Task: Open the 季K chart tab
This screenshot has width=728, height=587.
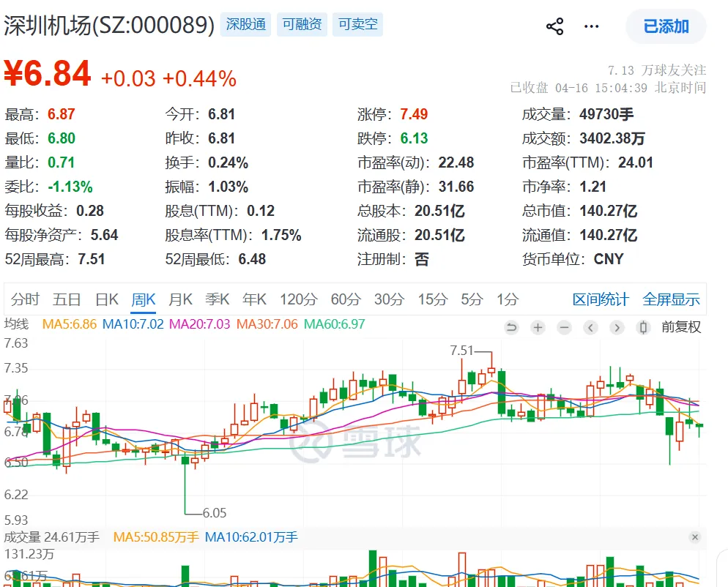Action: click(218, 299)
